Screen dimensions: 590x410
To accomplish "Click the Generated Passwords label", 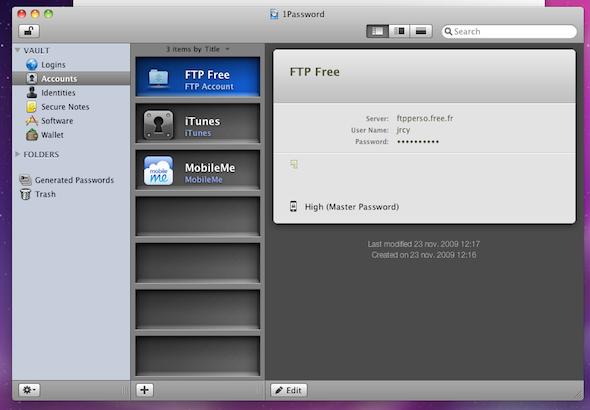I will tap(74, 180).
